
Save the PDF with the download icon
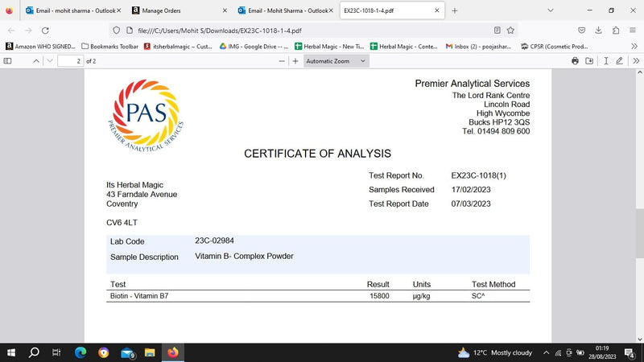click(589, 61)
